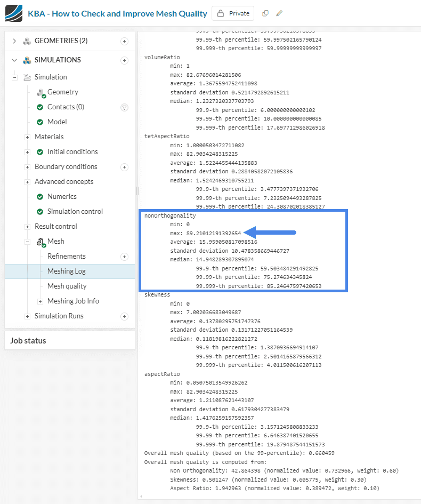
Task: Click the Mesh icon
Action: point(41,242)
